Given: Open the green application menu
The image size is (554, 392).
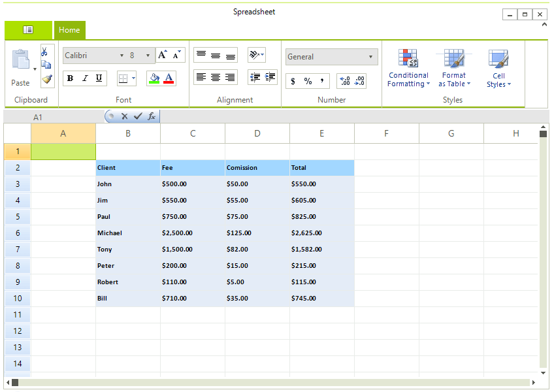Looking at the screenshot, I should click(x=28, y=30).
